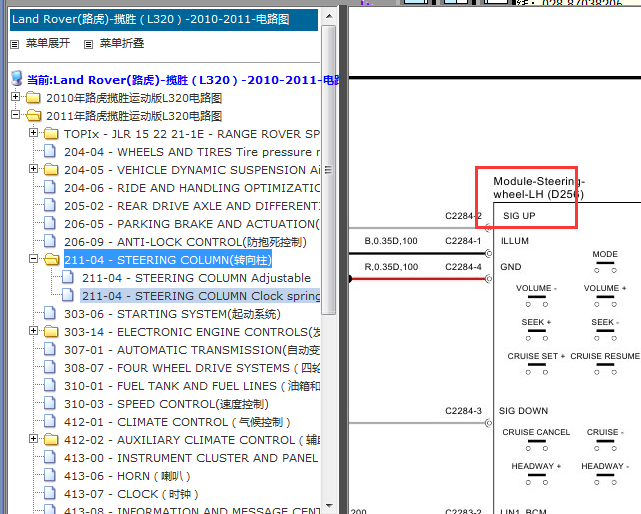Click document icon of 204-04 Wheels and Tires
Viewport: 641px width, 514px height.
point(50,151)
